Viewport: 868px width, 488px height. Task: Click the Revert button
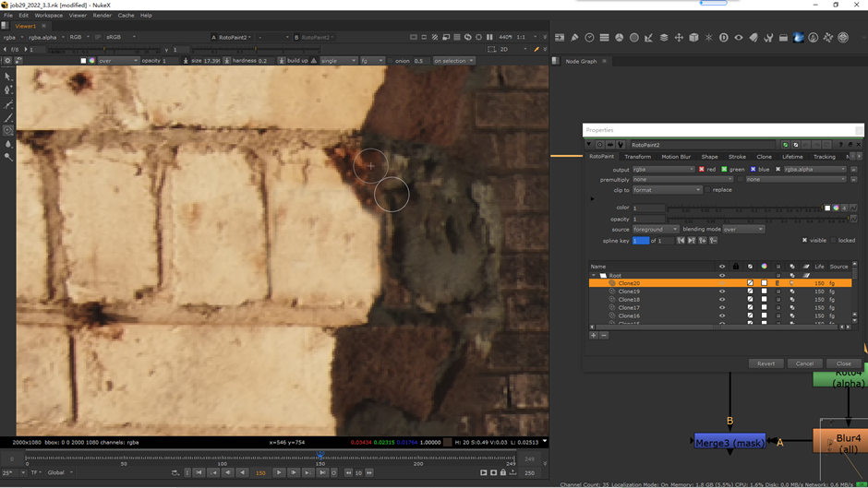pos(766,363)
